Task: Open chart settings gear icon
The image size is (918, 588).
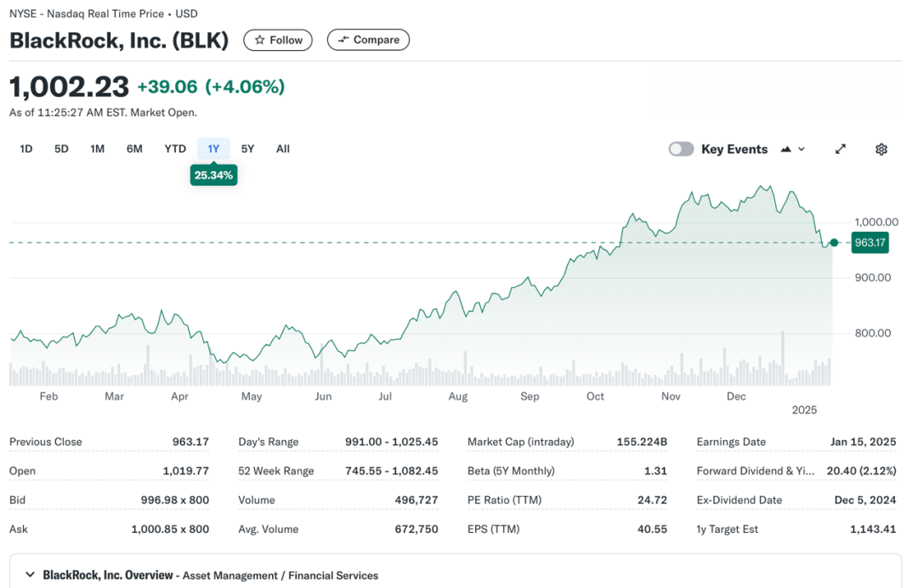Action: (881, 150)
